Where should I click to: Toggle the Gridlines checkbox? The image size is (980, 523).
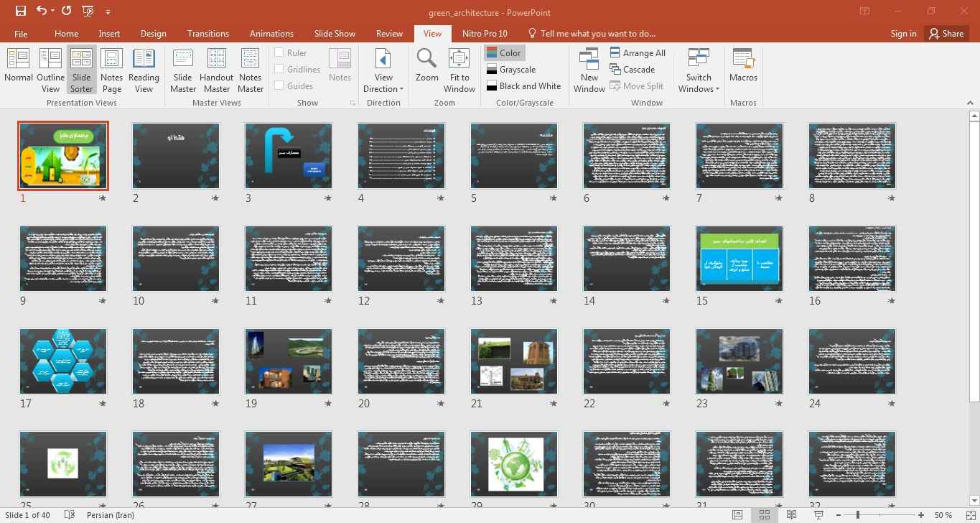[279, 69]
